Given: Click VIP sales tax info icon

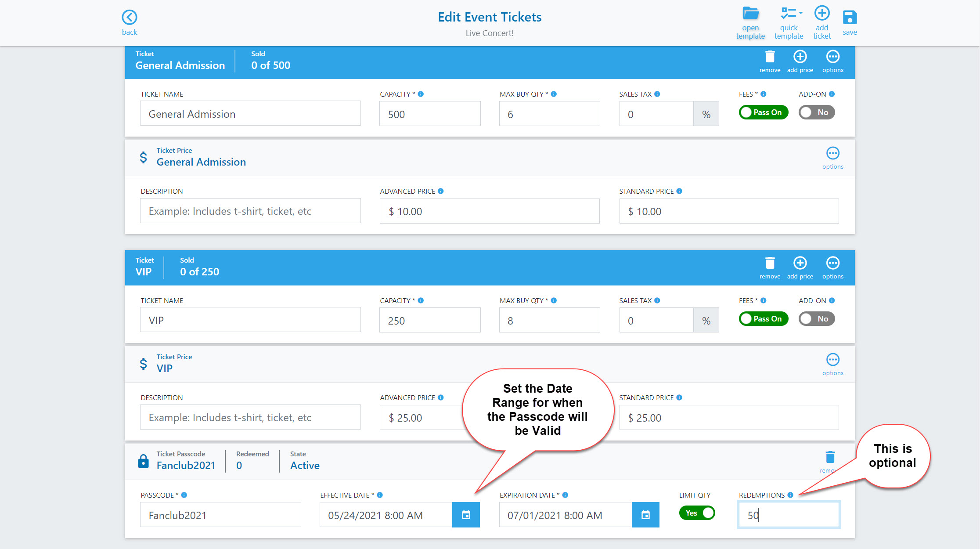Looking at the screenshot, I should (657, 300).
